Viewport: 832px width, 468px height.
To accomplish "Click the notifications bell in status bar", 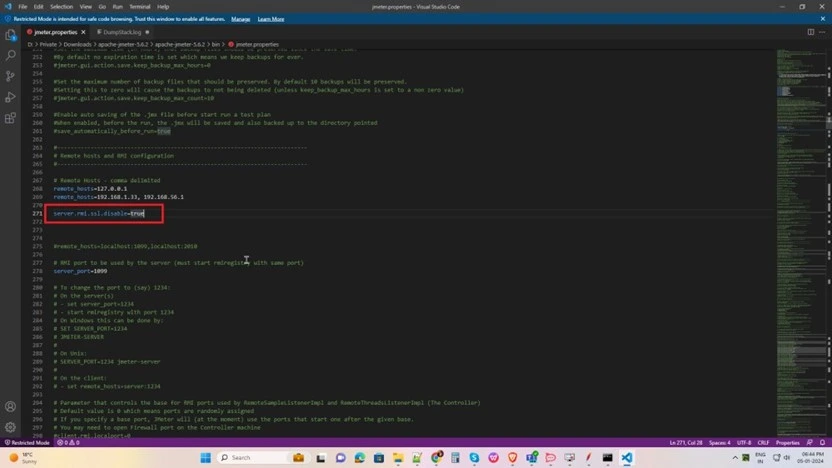I will [x=822, y=443].
